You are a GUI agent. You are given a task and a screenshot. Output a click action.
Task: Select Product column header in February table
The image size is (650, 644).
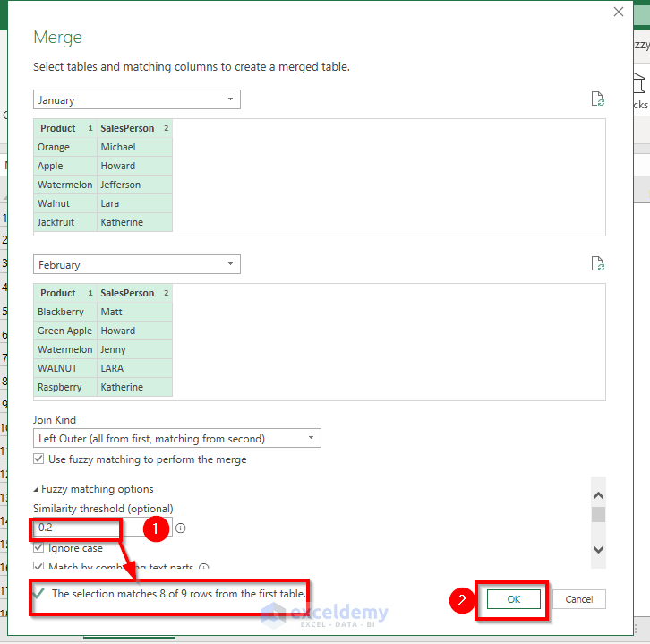pos(65,293)
